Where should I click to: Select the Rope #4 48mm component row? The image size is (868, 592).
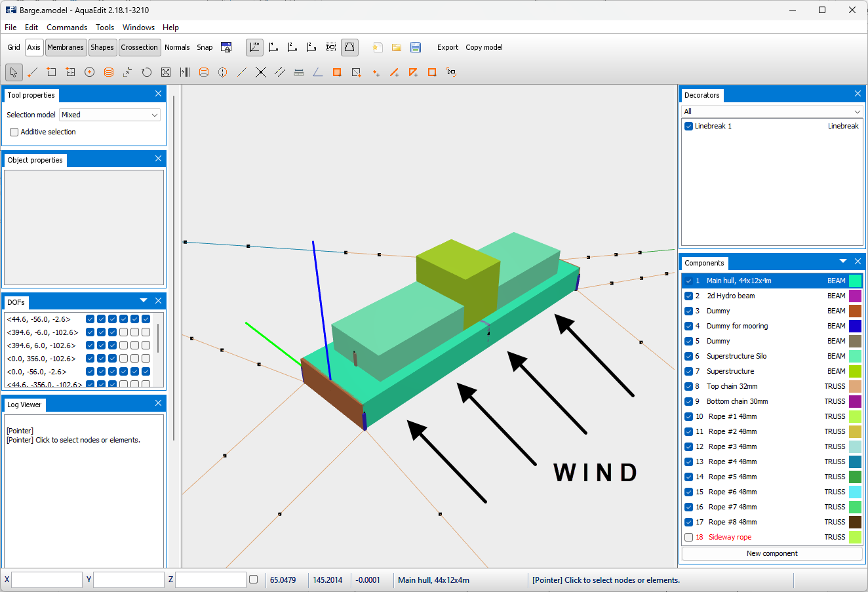pyautogui.click(x=772, y=462)
